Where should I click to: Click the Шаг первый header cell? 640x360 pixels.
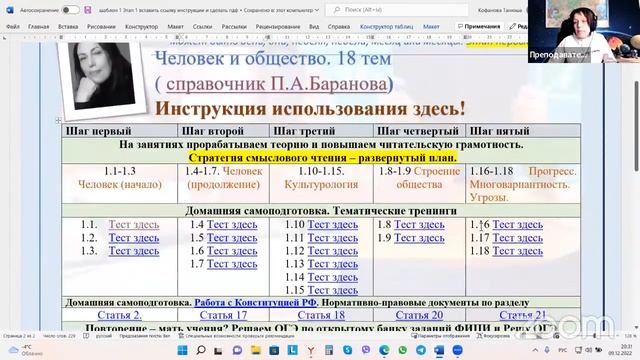(120, 131)
